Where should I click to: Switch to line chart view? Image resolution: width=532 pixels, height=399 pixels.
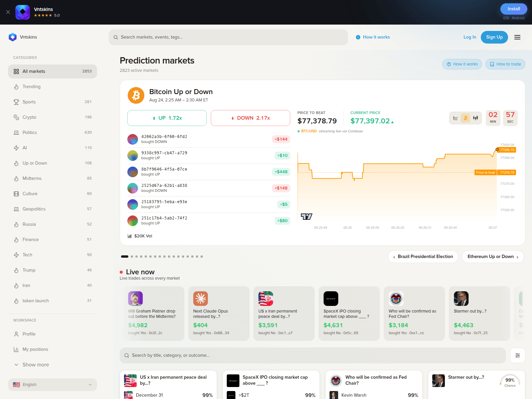456,118
